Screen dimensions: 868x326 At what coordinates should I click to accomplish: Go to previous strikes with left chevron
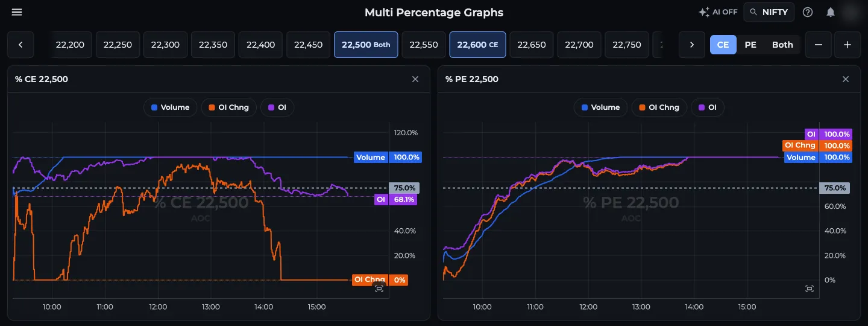click(x=20, y=45)
